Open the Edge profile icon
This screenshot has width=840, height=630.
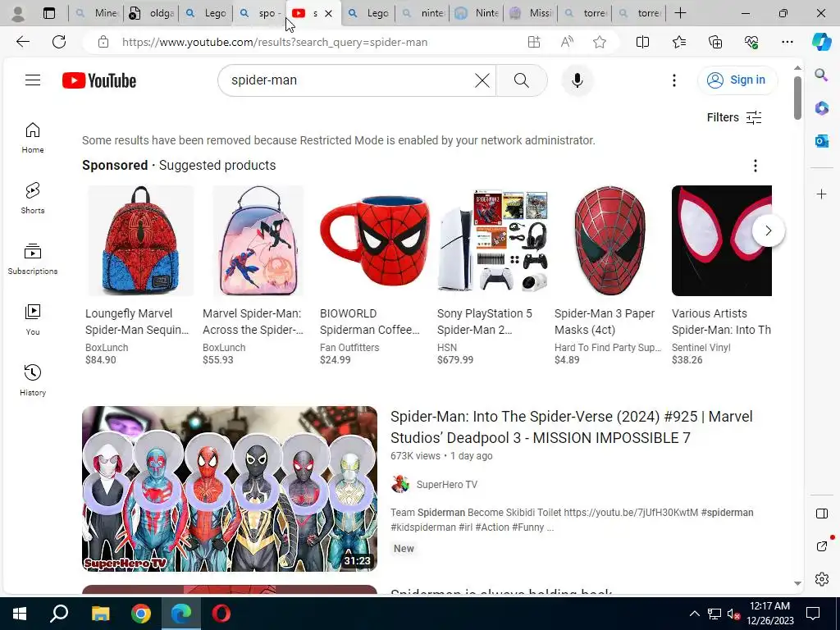pyautogui.click(x=18, y=13)
